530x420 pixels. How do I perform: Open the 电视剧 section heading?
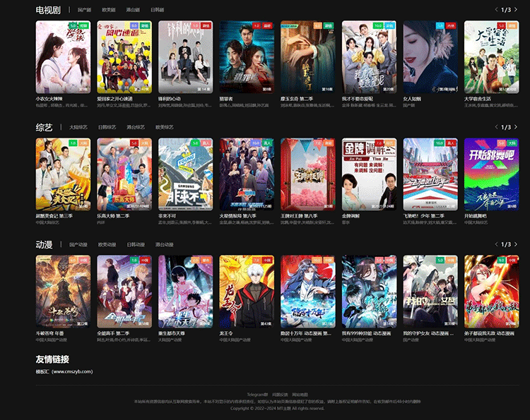pos(48,10)
